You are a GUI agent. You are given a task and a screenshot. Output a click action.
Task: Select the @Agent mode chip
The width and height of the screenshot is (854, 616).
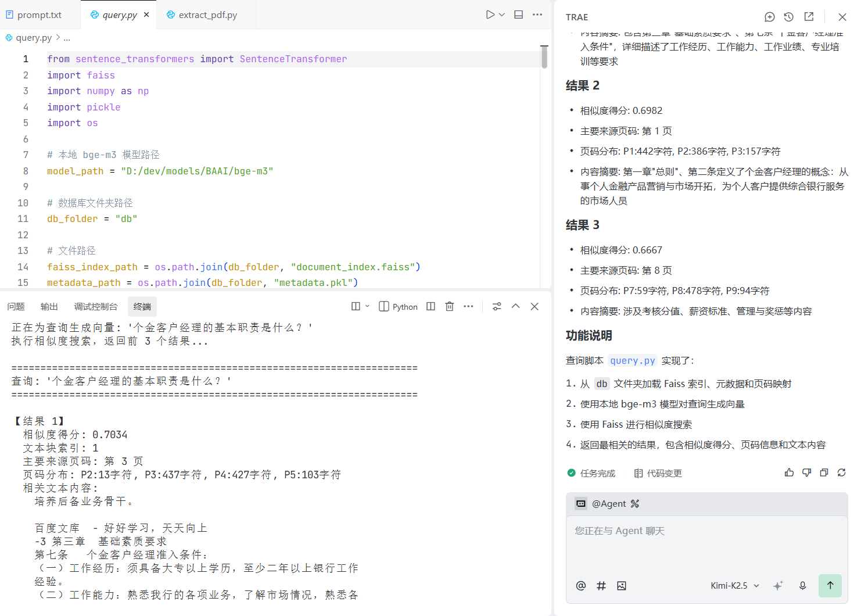[601, 504]
